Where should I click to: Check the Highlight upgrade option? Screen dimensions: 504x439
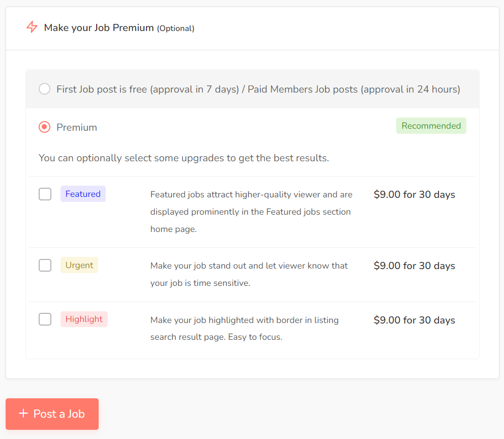[45, 319]
